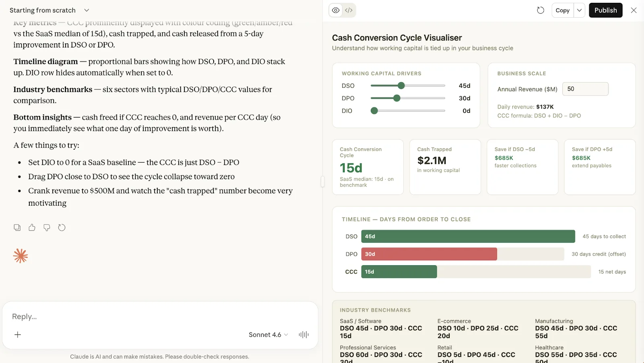This screenshot has width=644, height=363.
Task: Switch to the code view toggle
Action: click(x=349, y=10)
